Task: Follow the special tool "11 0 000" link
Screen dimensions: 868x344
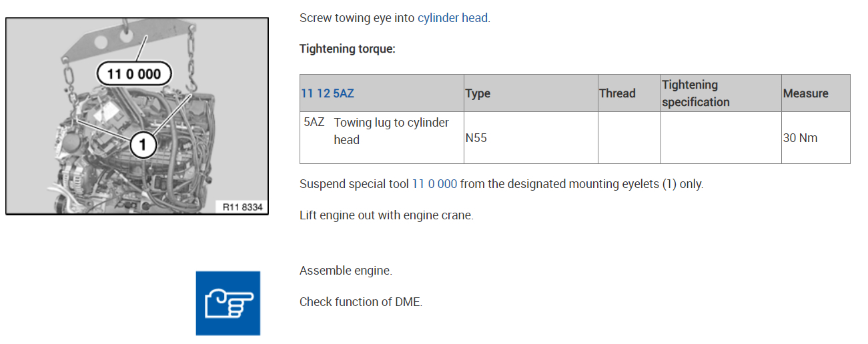Action: (434, 183)
